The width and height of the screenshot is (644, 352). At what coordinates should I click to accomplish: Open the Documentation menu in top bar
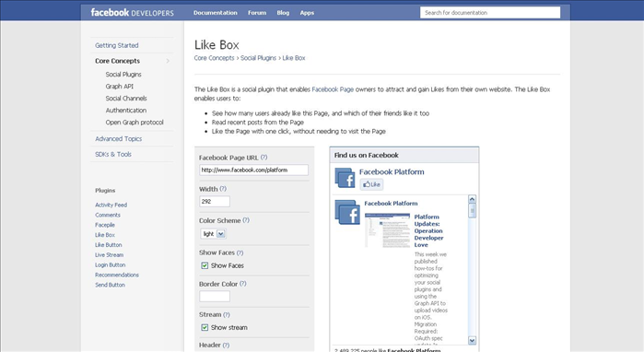[x=216, y=13]
